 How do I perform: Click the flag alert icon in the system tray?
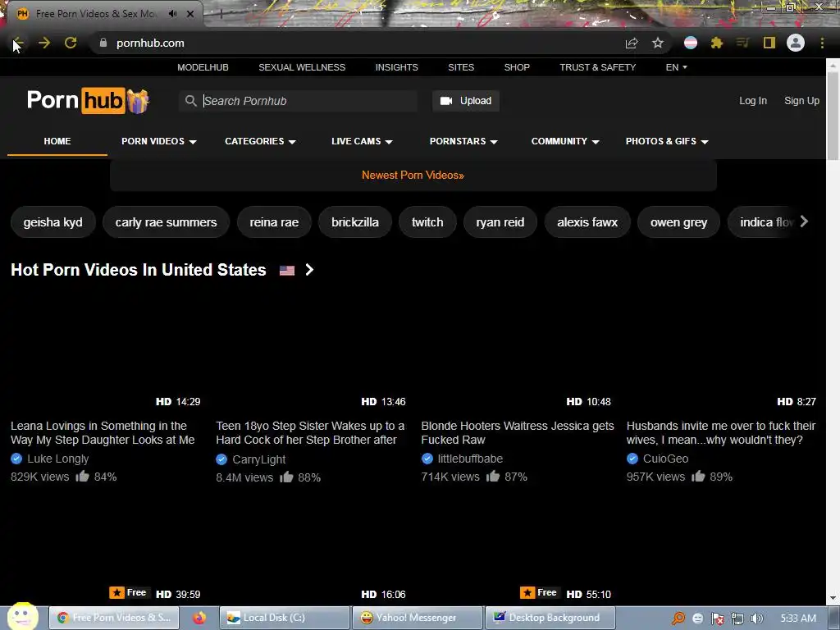coord(718,619)
